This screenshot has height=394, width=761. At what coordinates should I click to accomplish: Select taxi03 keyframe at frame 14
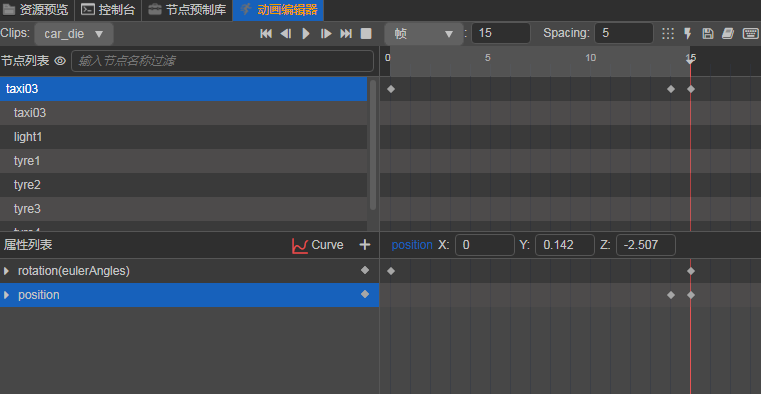tap(671, 89)
